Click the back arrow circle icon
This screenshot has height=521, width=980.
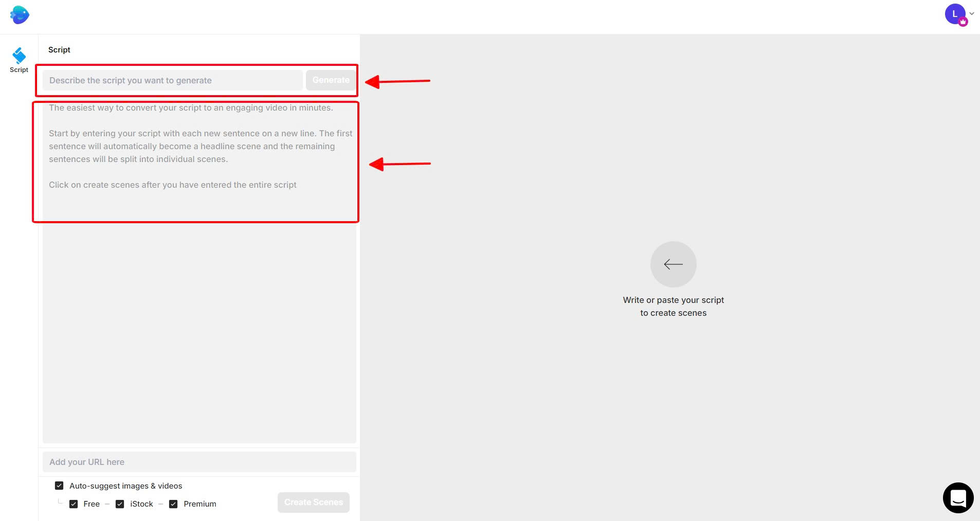(x=673, y=264)
